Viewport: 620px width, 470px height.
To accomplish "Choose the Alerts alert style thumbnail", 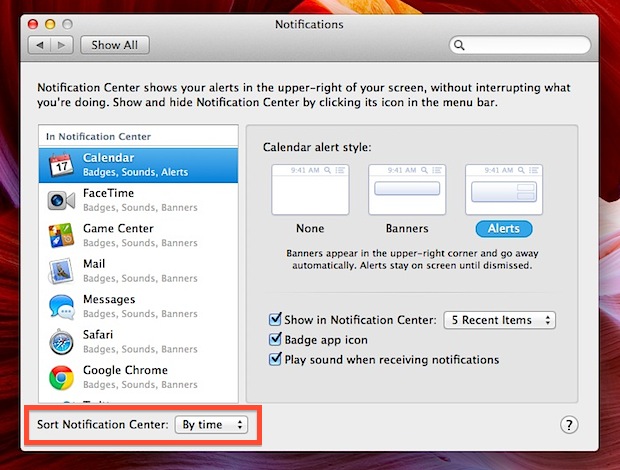I will (504, 190).
